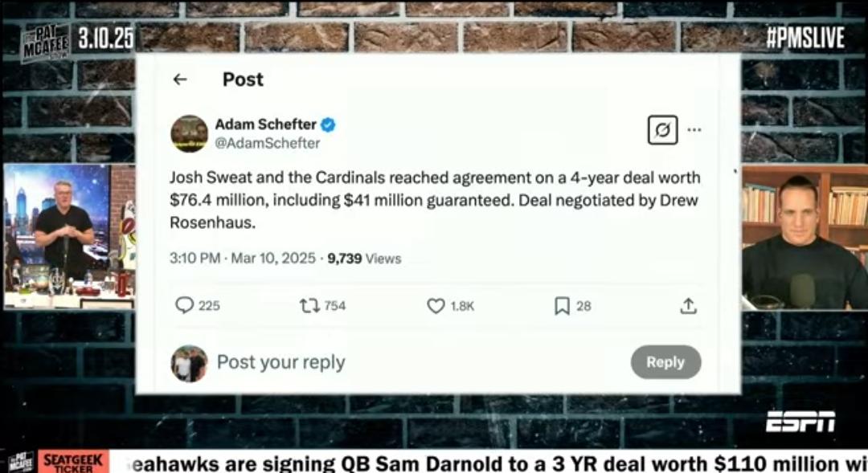Click the 9,739 Views count

364,259
